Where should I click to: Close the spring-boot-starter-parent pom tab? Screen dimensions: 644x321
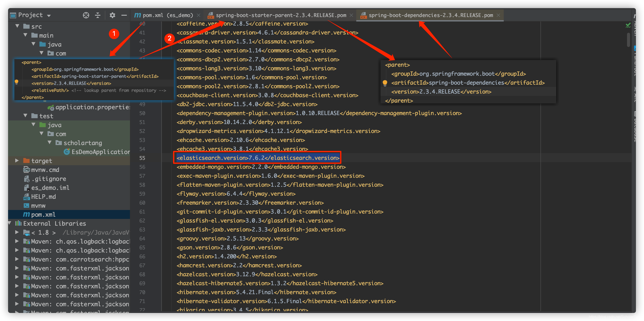coord(351,15)
